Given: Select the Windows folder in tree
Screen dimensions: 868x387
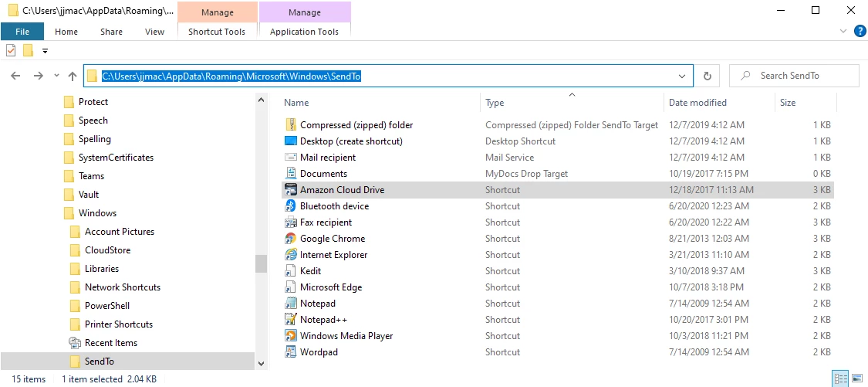Looking at the screenshot, I should (97, 213).
